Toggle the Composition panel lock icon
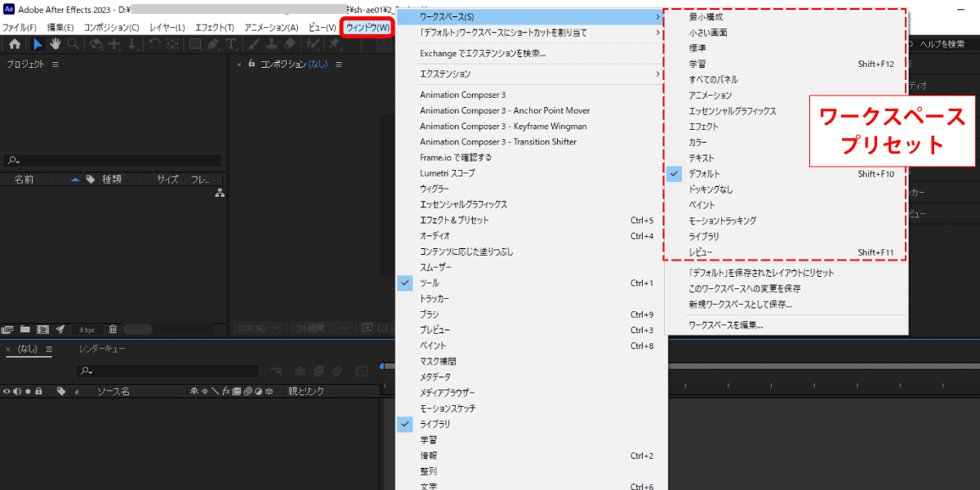980x490 pixels. 252,65
